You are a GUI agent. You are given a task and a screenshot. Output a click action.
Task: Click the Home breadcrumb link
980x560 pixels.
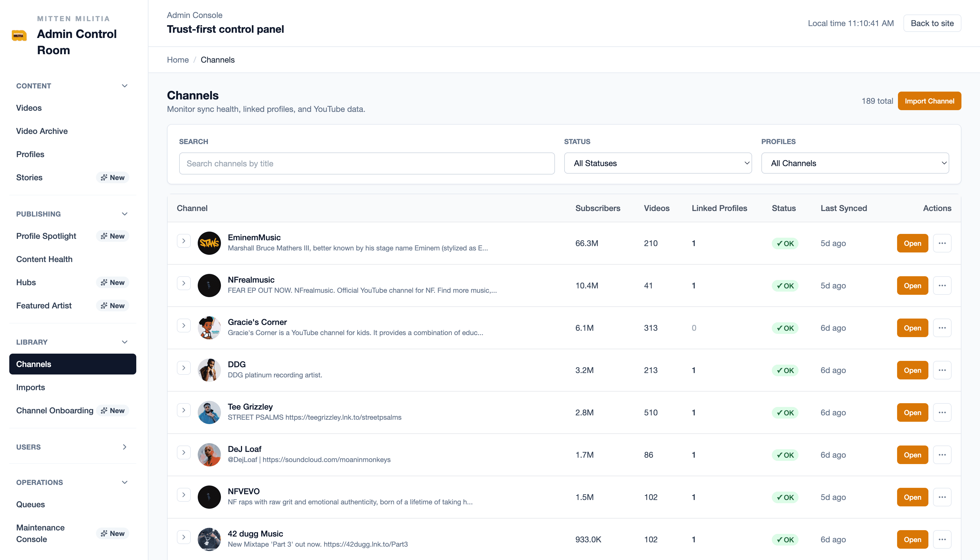click(178, 60)
